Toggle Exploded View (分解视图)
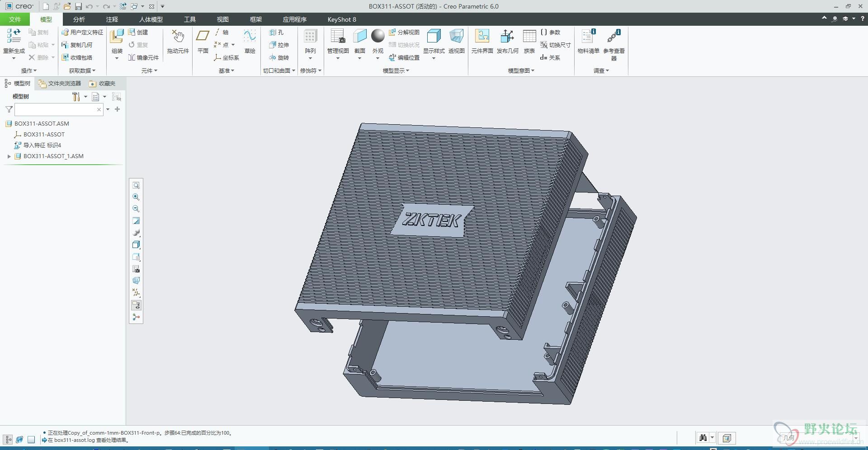This screenshot has width=868, height=450. 404,32
